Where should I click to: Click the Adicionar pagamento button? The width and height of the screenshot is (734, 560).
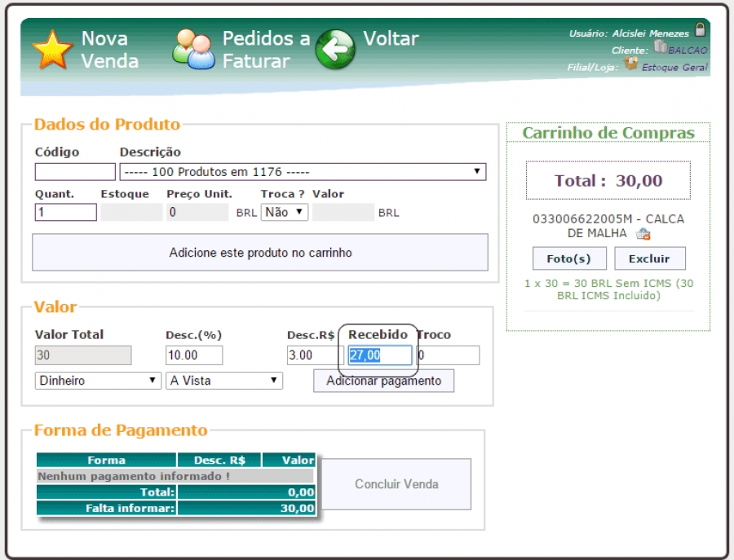pyautogui.click(x=383, y=381)
